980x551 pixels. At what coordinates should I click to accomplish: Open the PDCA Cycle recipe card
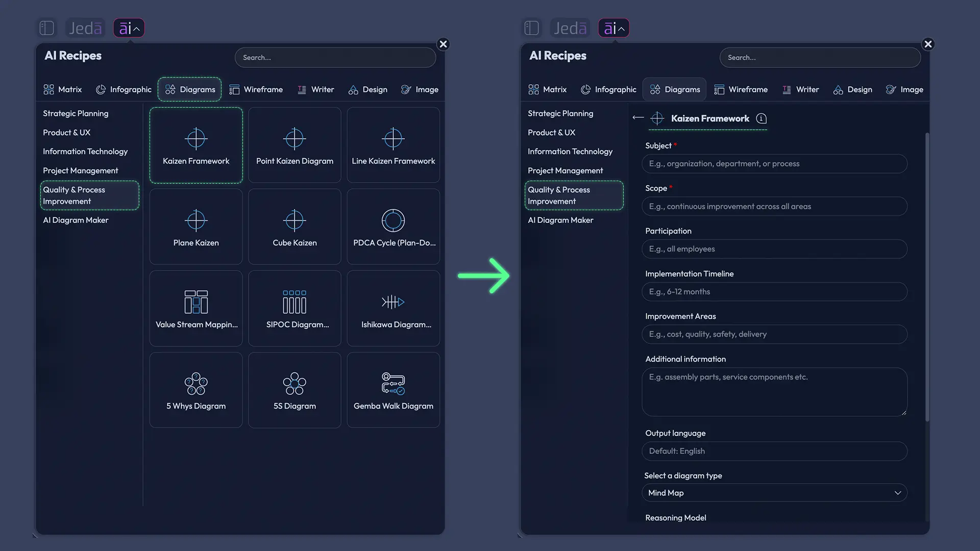(393, 227)
